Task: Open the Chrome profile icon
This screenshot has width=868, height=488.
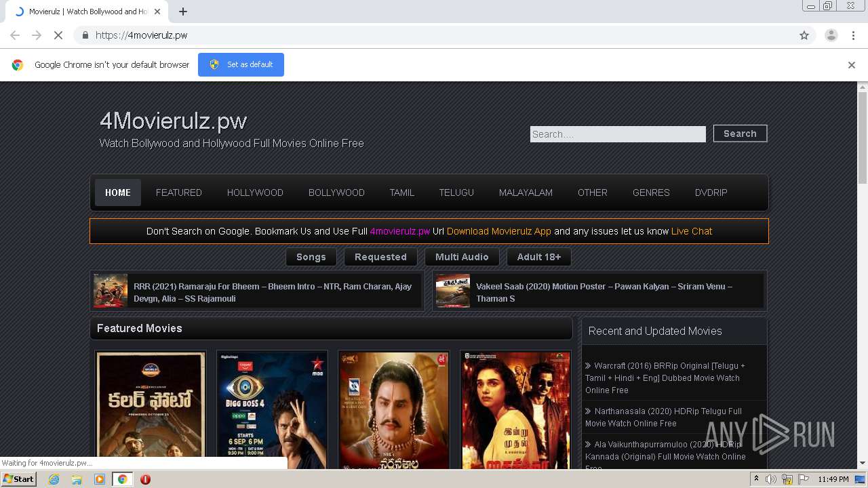Action: click(x=831, y=35)
